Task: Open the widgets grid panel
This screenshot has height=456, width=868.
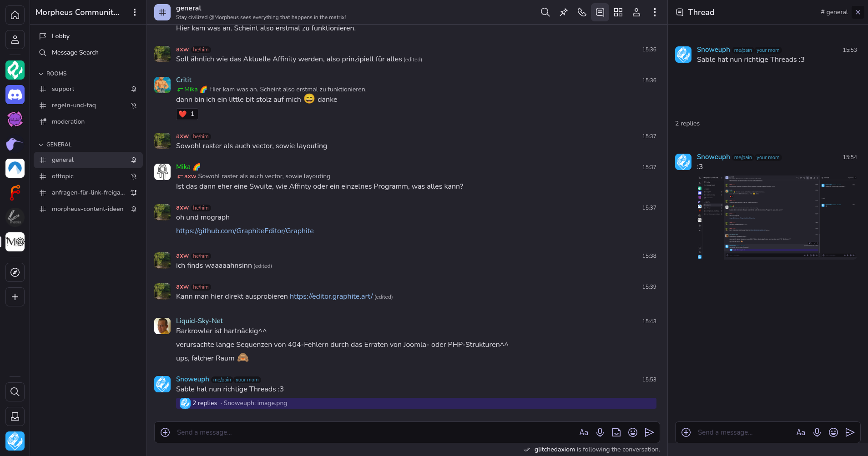Action: (618, 12)
